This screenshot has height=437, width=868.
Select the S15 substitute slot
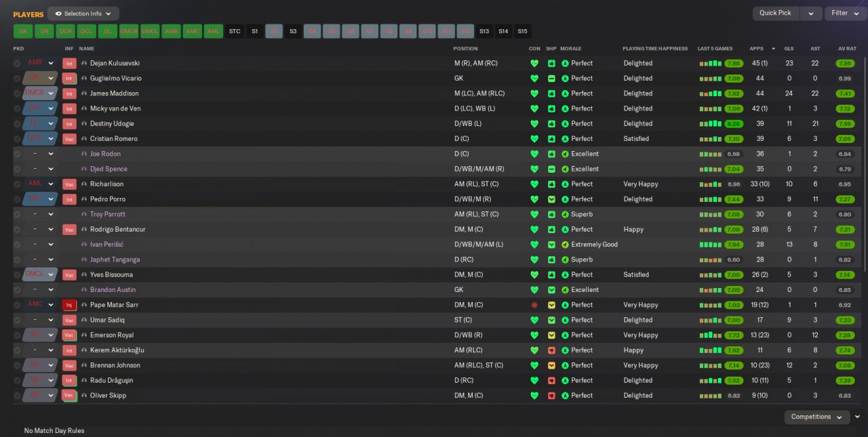(x=522, y=31)
